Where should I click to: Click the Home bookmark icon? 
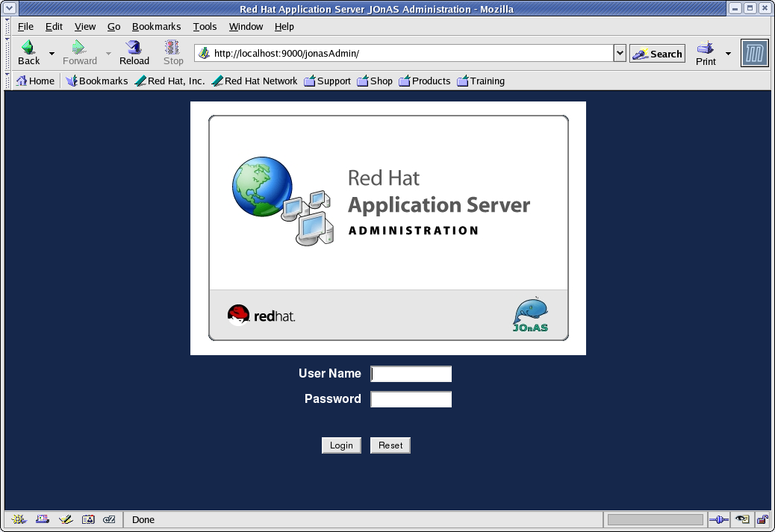[21, 81]
